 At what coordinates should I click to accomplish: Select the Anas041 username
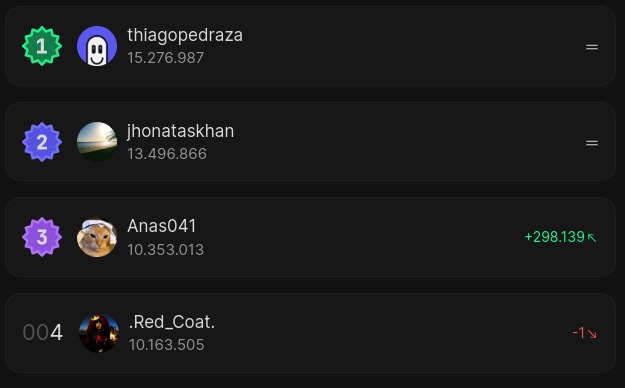coord(162,226)
